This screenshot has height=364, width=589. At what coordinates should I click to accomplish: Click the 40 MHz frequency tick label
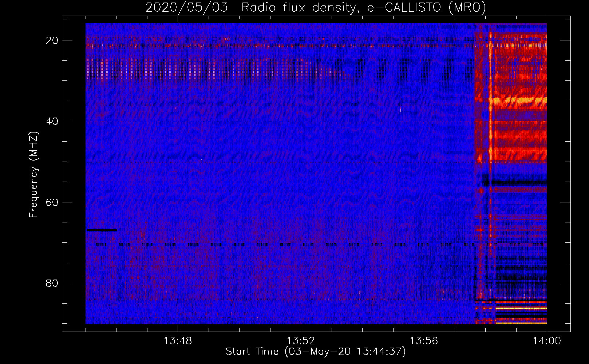click(x=52, y=121)
